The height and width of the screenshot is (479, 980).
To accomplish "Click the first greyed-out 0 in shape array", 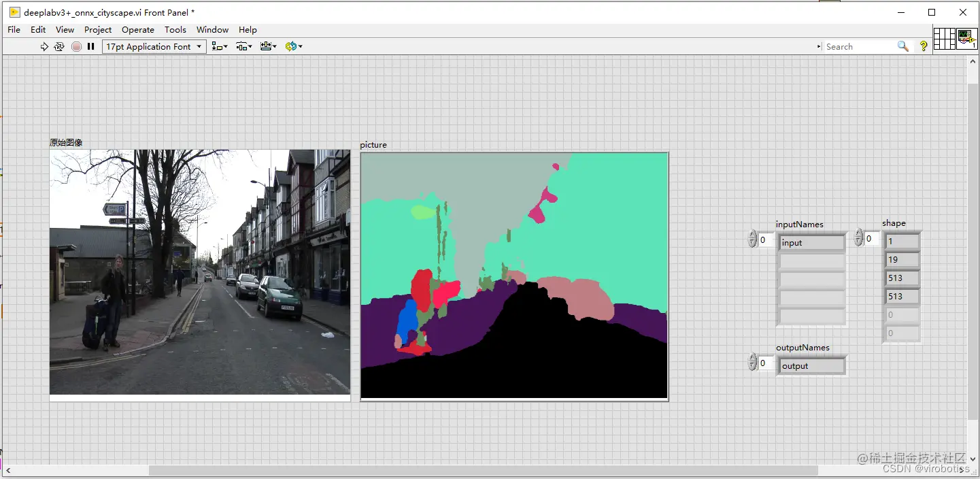I will coord(902,314).
